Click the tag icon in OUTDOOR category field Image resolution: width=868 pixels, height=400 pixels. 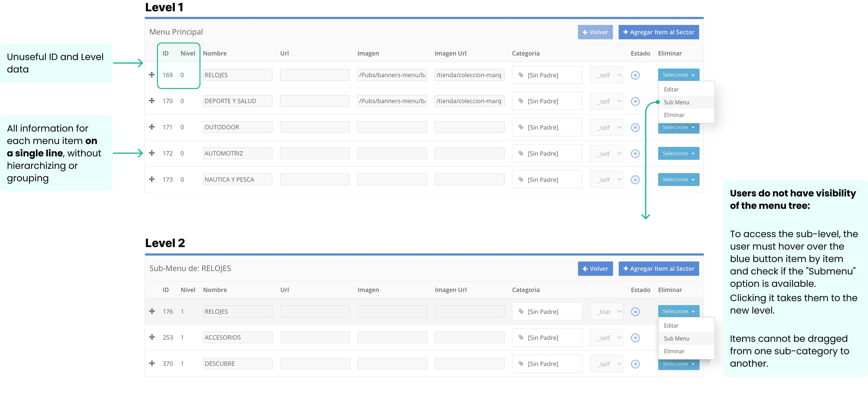[521, 127]
